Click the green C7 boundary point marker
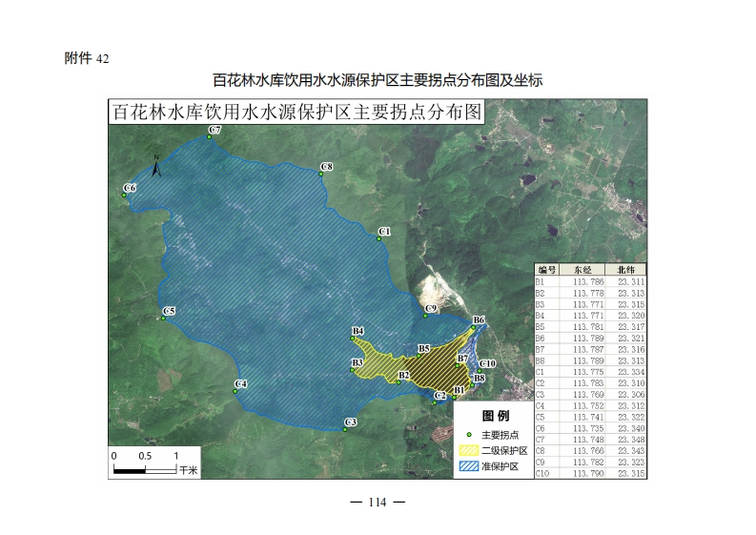 coord(209,137)
